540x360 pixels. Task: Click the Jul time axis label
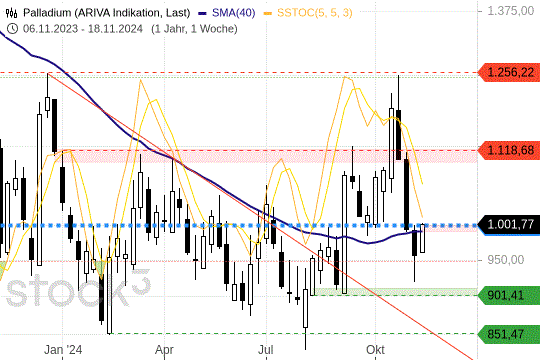coord(266,350)
